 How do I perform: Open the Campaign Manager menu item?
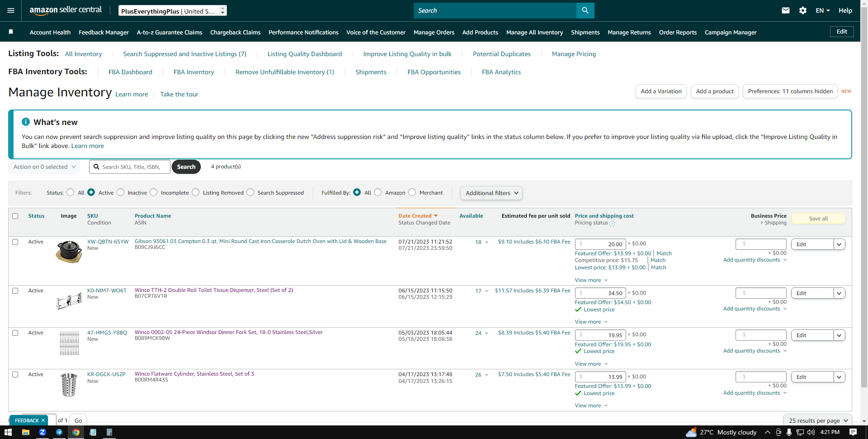click(731, 32)
